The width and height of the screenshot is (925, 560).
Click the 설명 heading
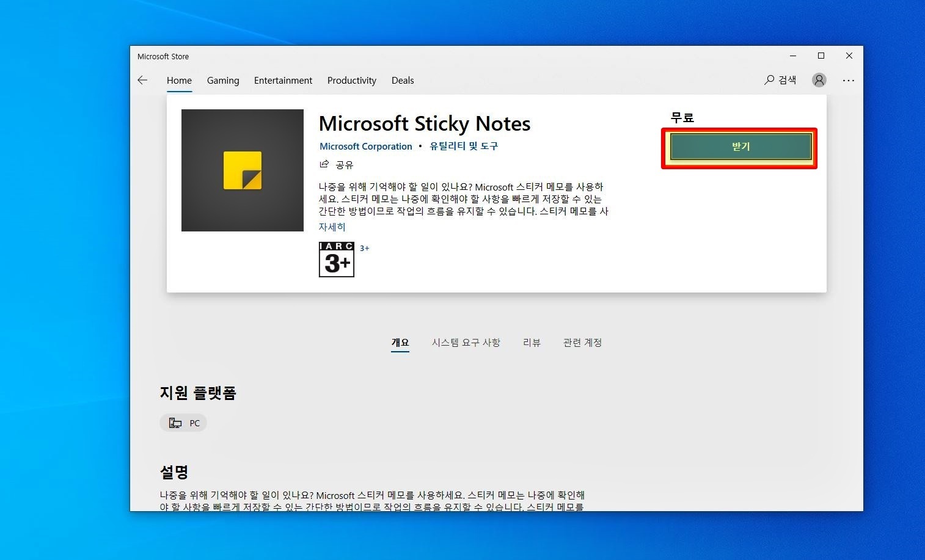pos(174,471)
